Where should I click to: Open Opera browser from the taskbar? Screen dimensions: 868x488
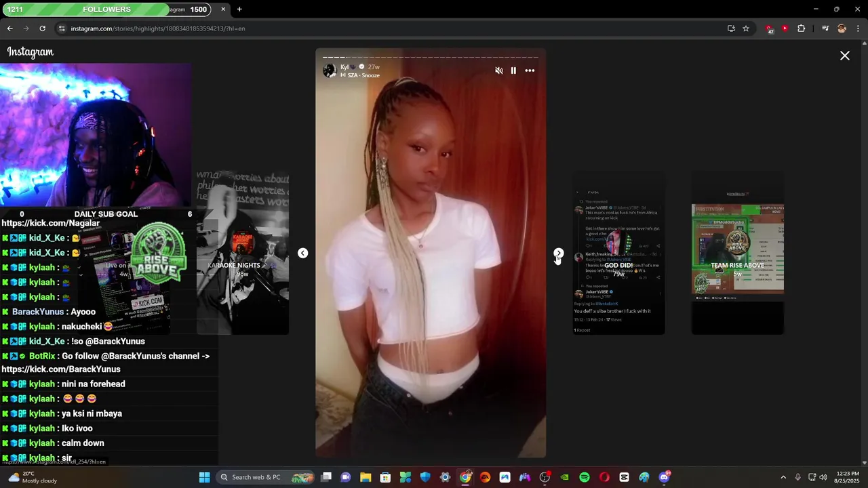(604, 477)
